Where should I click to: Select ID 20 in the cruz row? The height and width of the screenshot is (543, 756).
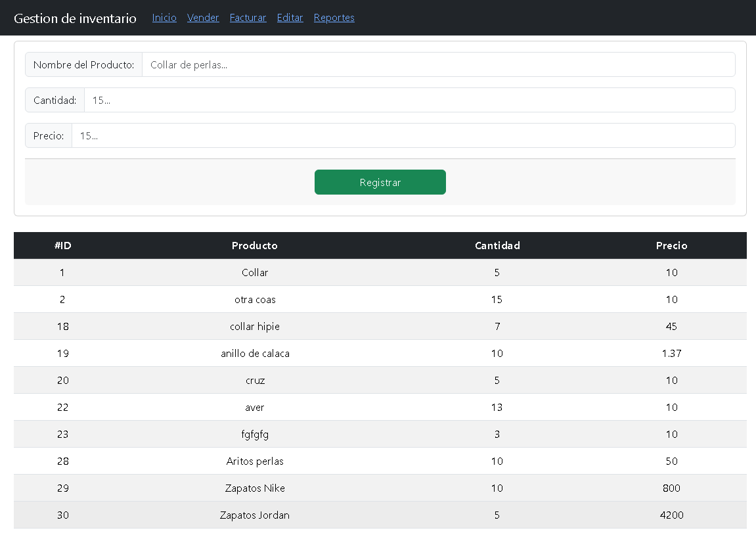click(62, 381)
